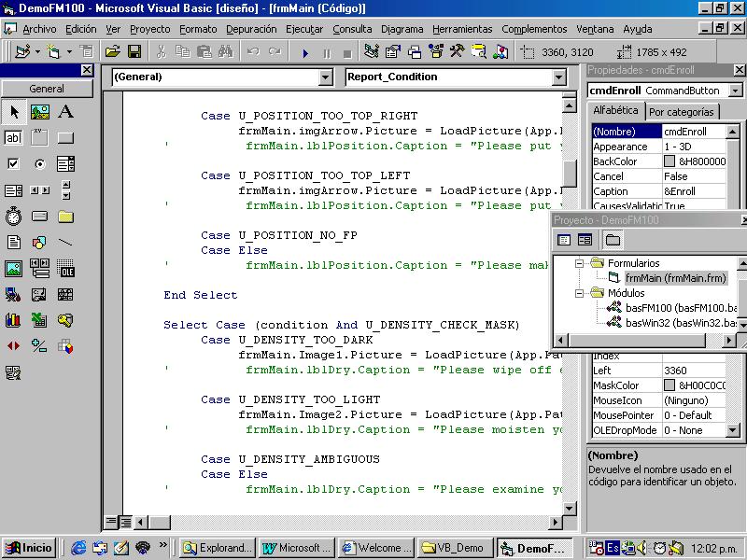This screenshot has height=560, width=747.
Task: Open Project toolbar icon
Action: [x=113, y=52]
